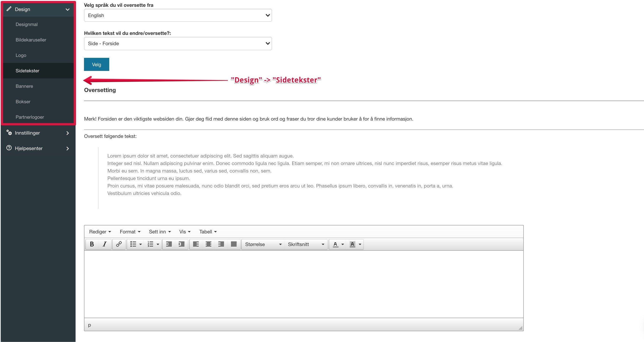644x342 pixels.
Task: Open the background color picker arrow
Action: [x=360, y=244]
